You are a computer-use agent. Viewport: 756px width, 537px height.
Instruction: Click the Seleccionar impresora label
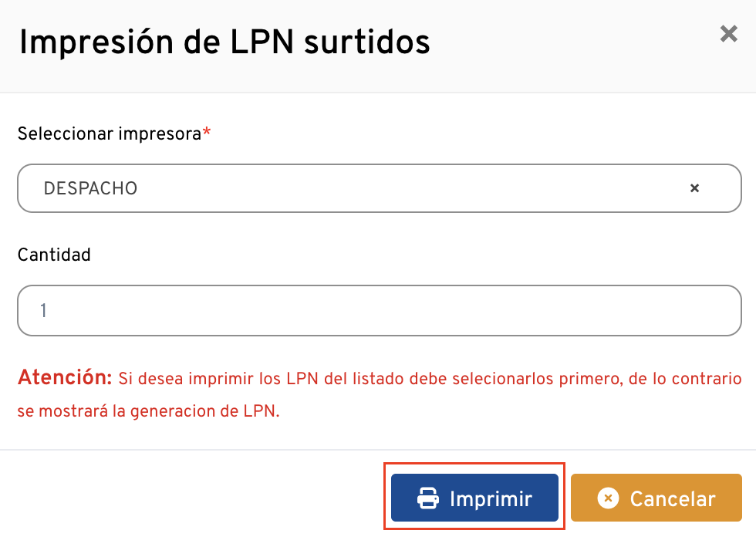click(109, 133)
